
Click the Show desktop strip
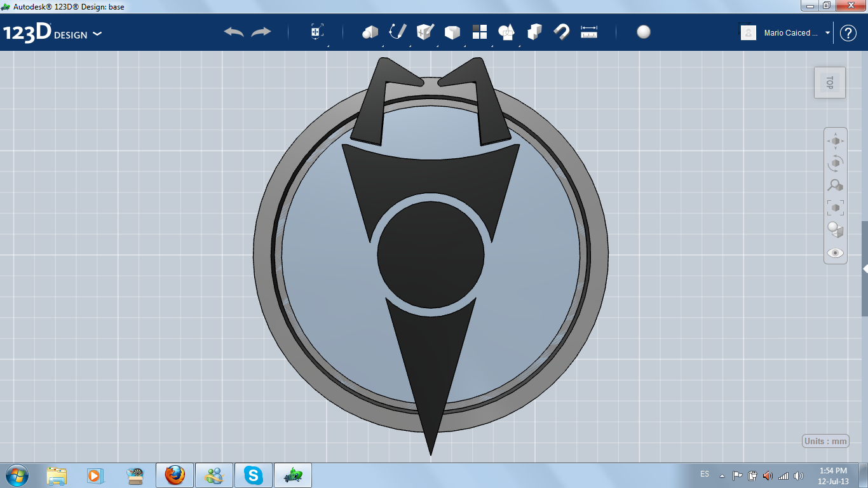[864, 475]
